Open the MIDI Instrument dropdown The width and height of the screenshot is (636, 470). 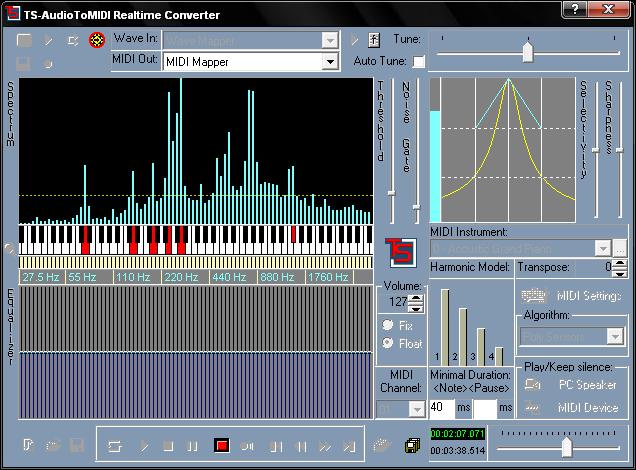[x=603, y=248]
